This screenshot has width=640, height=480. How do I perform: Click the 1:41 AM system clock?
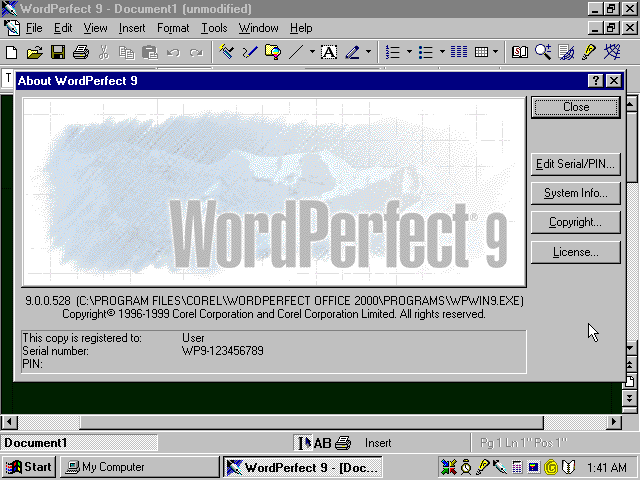pyautogui.click(x=607, y=467)
